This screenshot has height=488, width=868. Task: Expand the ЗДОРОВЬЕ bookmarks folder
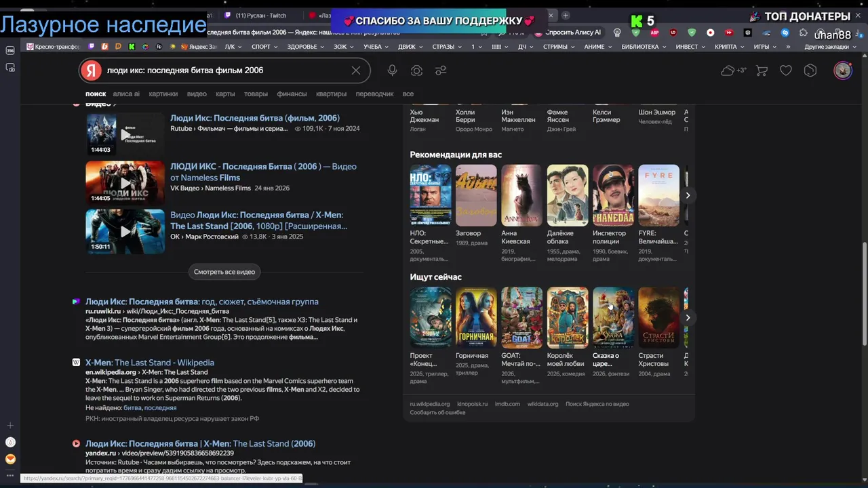306,47
